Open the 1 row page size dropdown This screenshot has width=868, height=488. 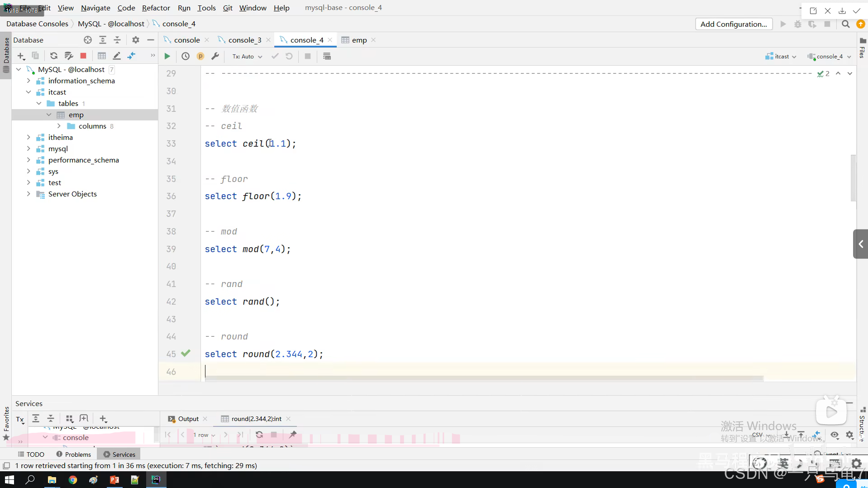204,435
